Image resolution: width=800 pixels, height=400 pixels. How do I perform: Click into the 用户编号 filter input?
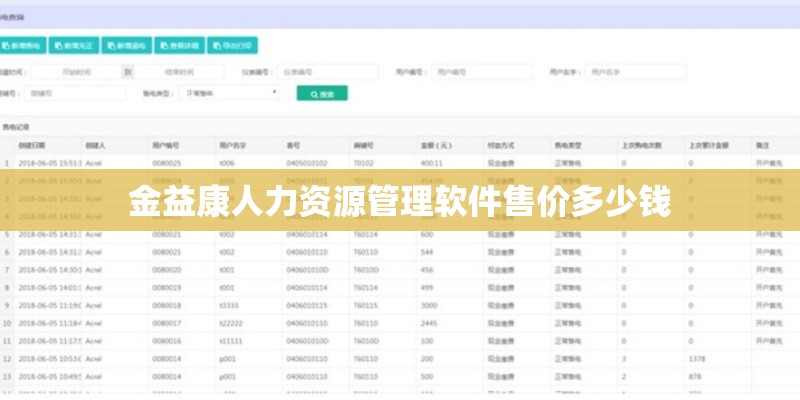point(482,72)
